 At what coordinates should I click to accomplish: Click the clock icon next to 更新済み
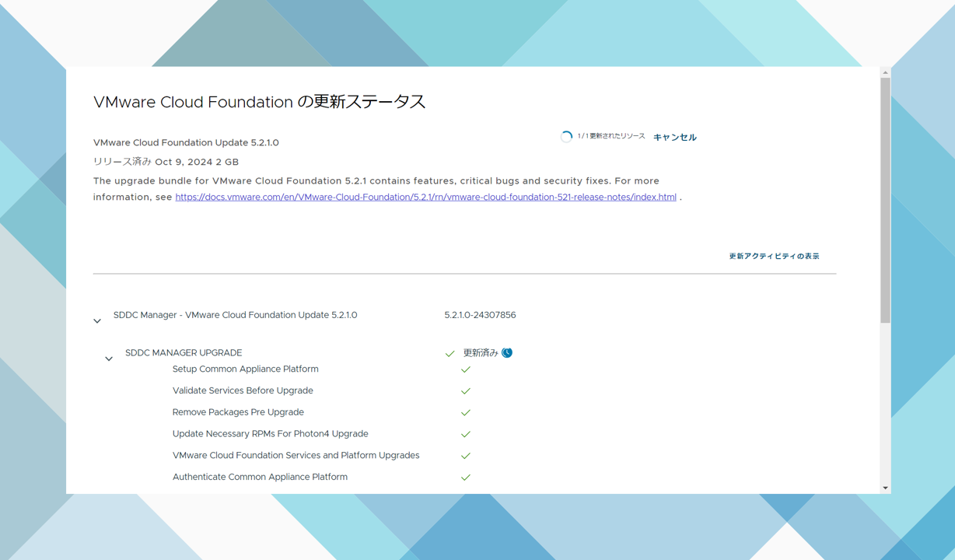pos(507,353)
